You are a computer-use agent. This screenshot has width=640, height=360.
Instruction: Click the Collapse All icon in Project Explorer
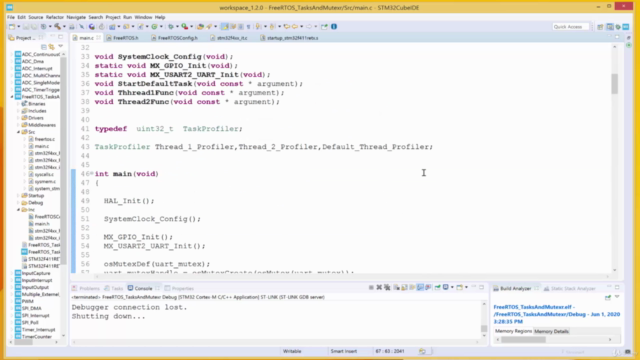[44, 47]
